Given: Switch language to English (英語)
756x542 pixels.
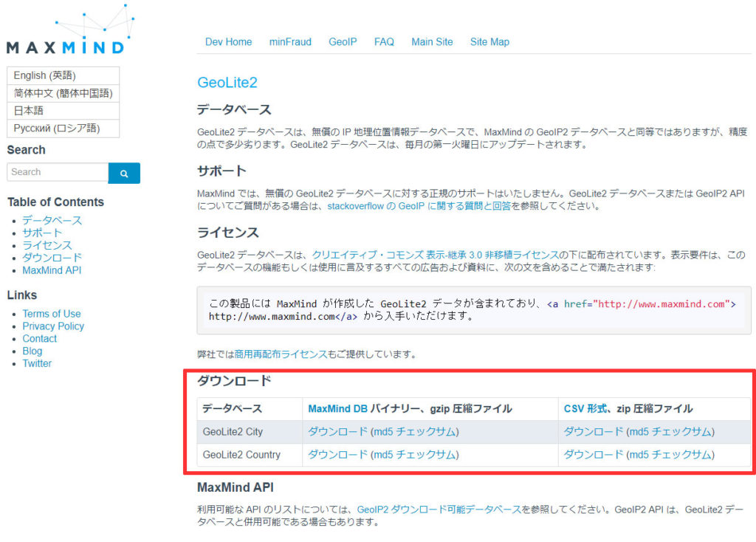Looking at the screenshot, I should [x=63, y=76].
